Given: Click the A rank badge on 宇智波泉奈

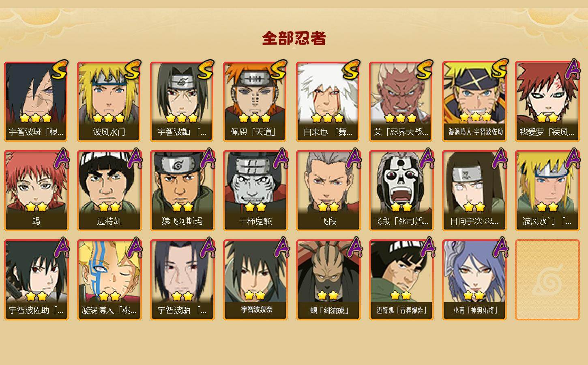Looking at the screenshot, I should point(279,247).
